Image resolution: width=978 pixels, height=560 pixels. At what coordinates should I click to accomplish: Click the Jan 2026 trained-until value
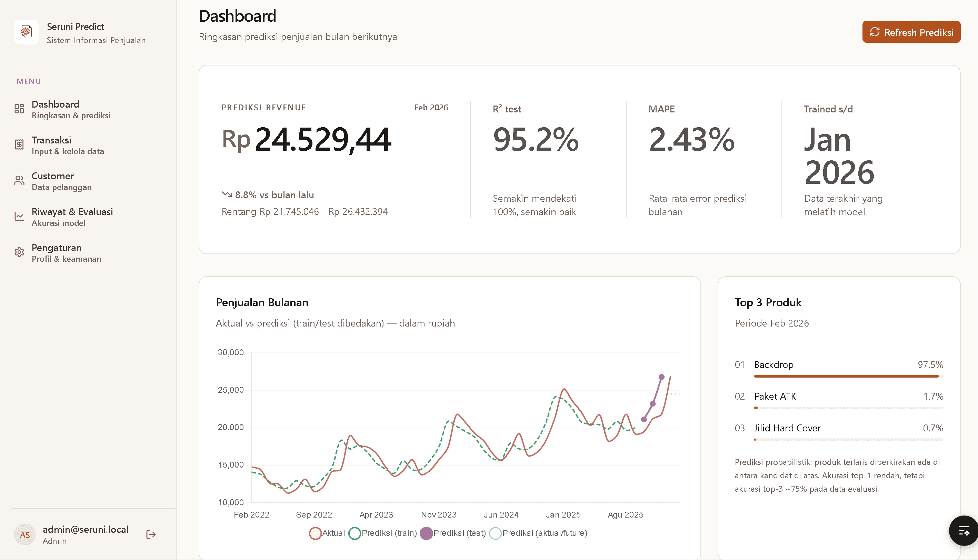point(839,156)
